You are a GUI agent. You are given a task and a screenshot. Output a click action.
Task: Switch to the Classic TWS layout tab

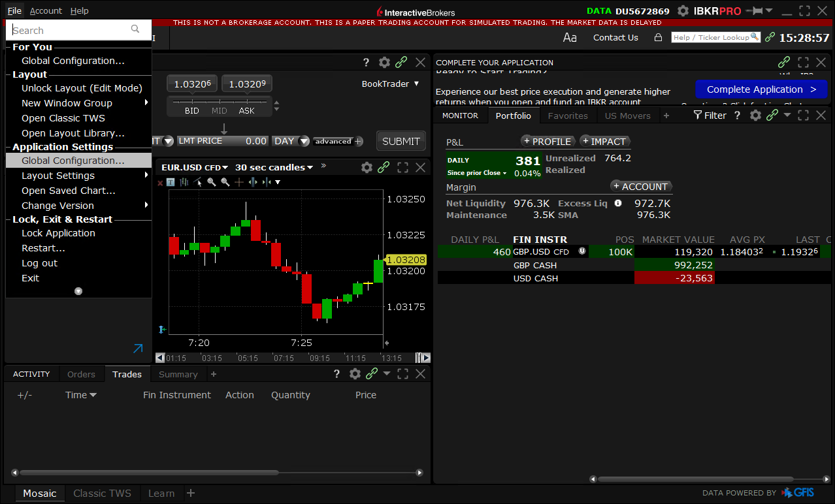pos(103,494)
